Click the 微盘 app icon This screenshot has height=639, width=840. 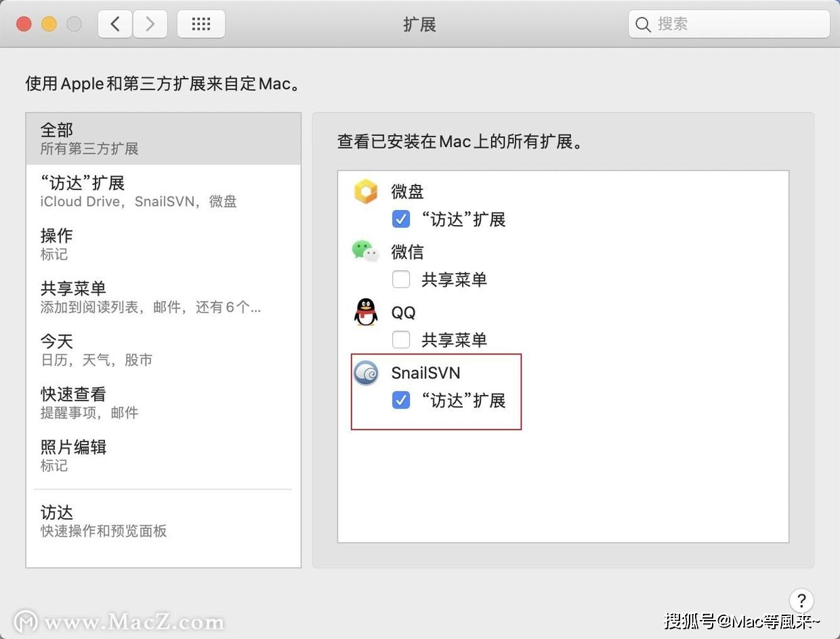coord(366,192)
